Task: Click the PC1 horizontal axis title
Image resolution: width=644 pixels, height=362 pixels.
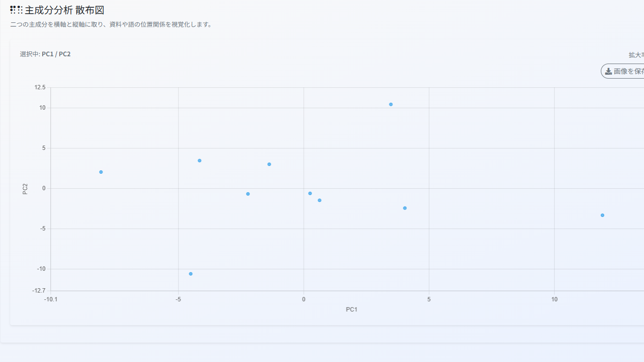Action: (x=351, y=310)
